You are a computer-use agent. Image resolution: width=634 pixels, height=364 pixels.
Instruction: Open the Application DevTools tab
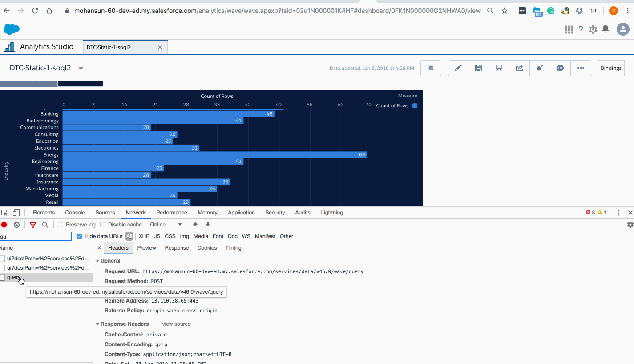point(241,213)
